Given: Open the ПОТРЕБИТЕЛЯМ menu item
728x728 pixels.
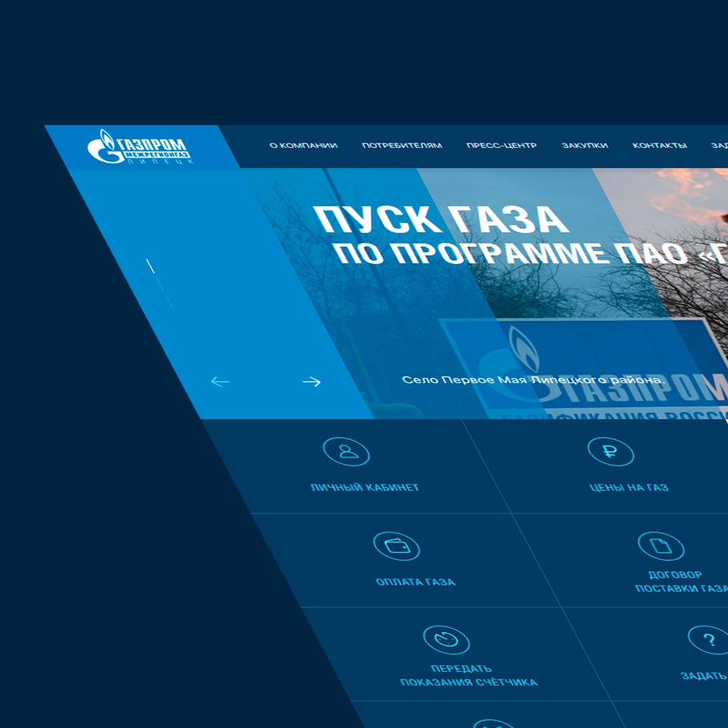Looking at the screenshot, I should [402, 146].
